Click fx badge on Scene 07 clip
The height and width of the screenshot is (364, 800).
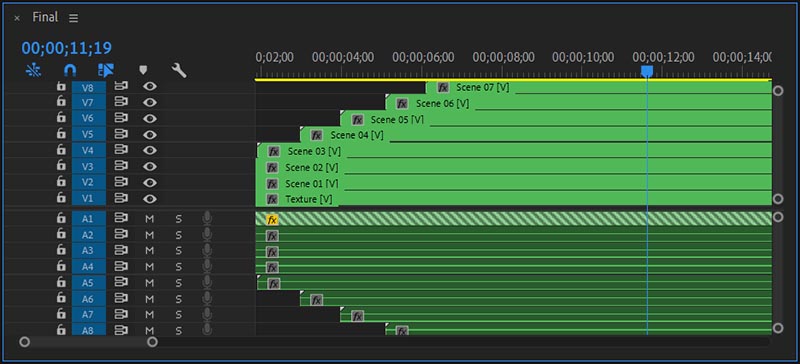(443, 87)
